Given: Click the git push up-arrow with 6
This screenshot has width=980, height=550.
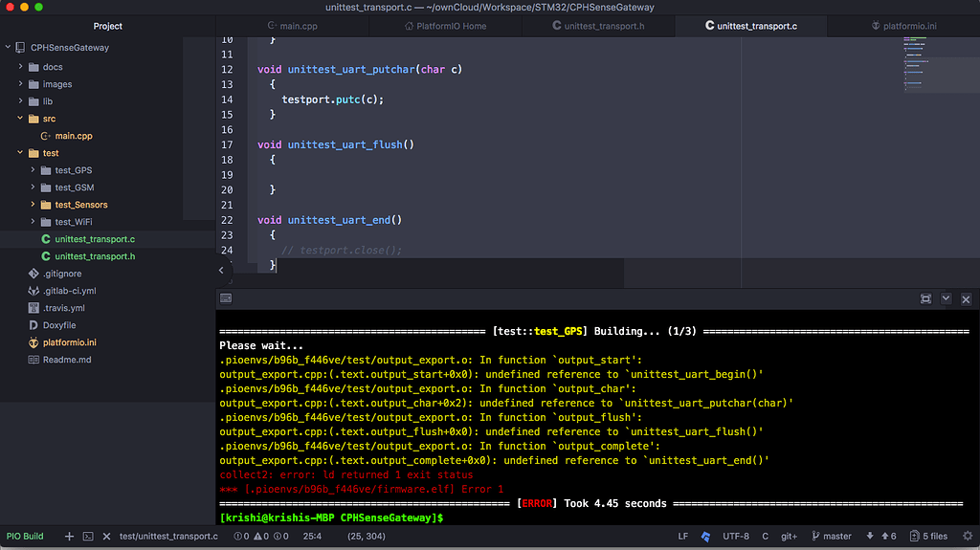Looking at the screenshot, I should click(889, 537).
